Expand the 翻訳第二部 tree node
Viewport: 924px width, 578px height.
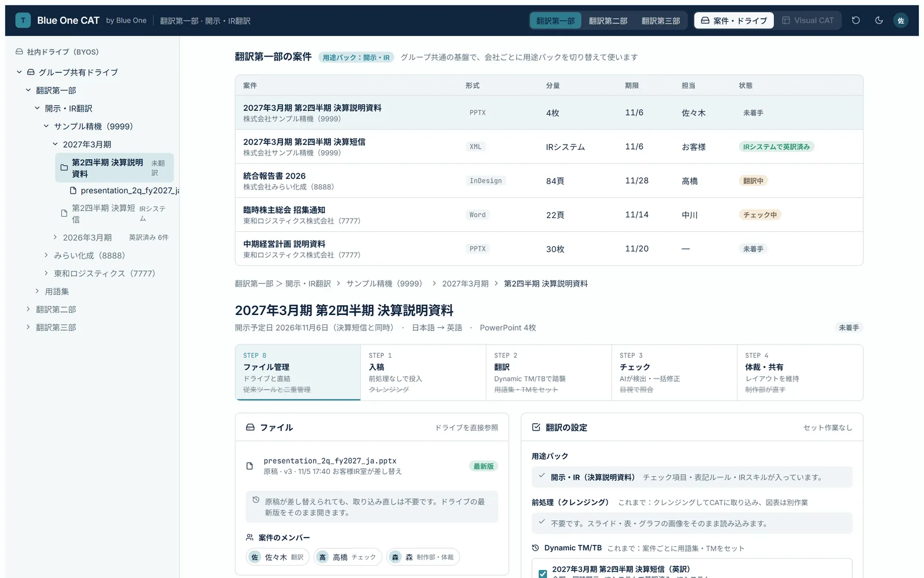tap(28, 309)
